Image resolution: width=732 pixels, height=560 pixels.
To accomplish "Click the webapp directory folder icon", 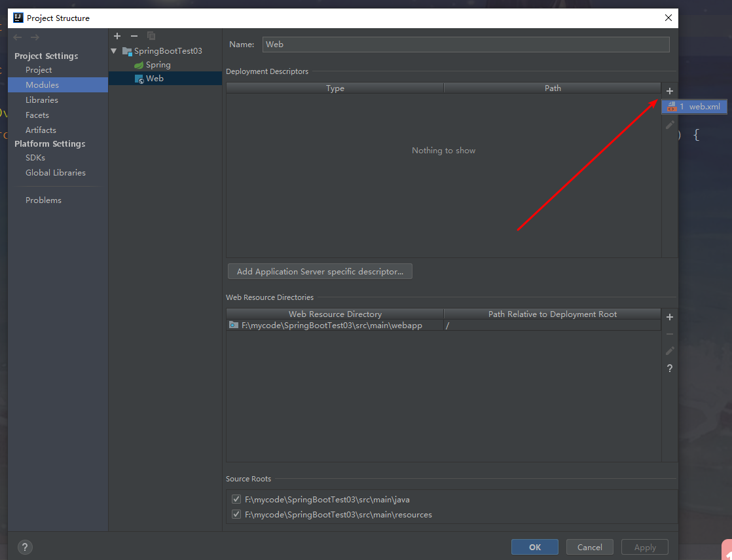I will click(x=234, y=325).
